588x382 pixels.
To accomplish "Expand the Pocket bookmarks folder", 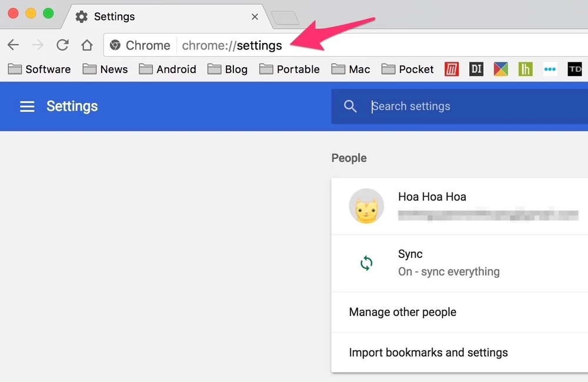I will pyautogui.click(x=407, y=69).
